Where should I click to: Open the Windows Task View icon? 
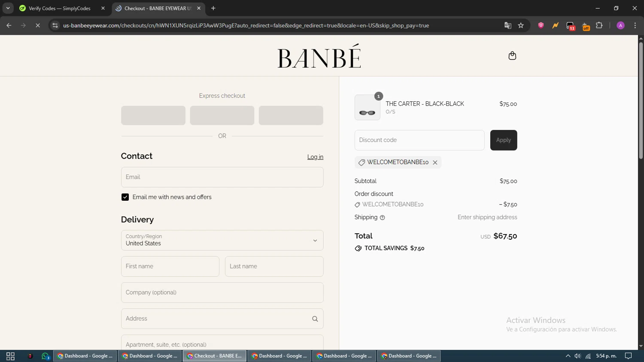[10, 356]
